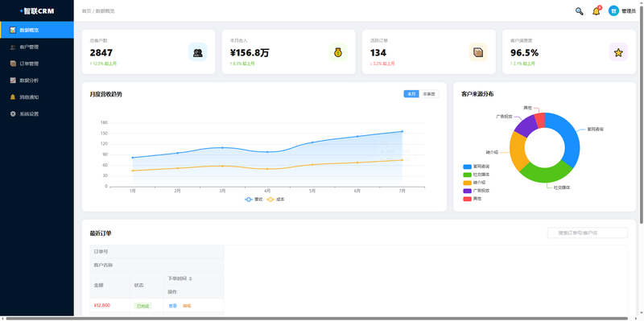This screenshot has width=644, height=321.
Task: Click 数据概览 in the breadcrumb
Action: pos(105,11)
